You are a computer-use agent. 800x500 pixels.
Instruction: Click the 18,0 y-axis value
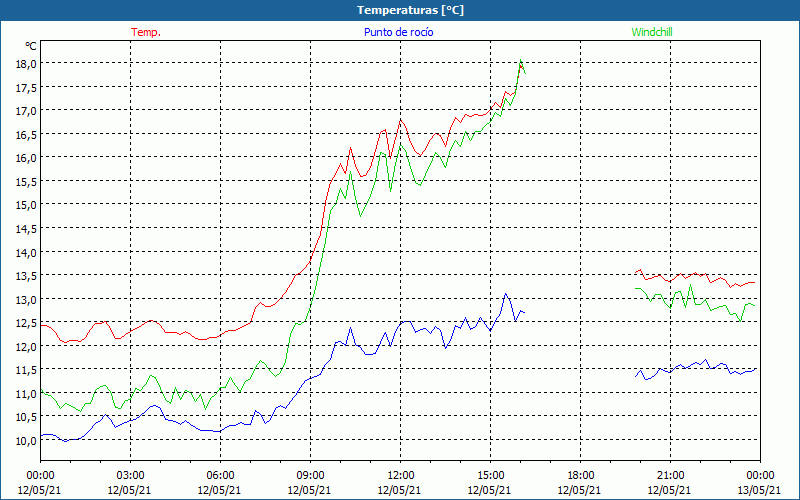(26, 64)
